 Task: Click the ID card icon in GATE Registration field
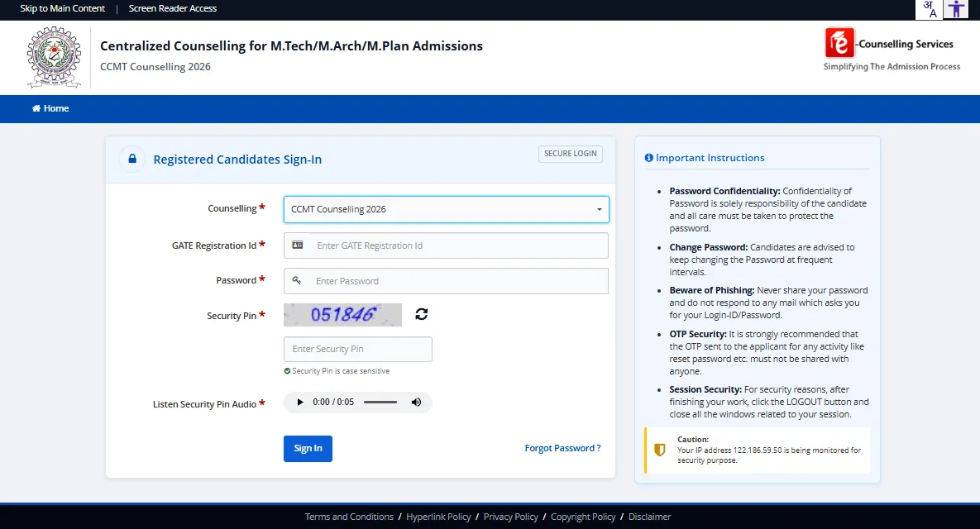tap(298, 245)
